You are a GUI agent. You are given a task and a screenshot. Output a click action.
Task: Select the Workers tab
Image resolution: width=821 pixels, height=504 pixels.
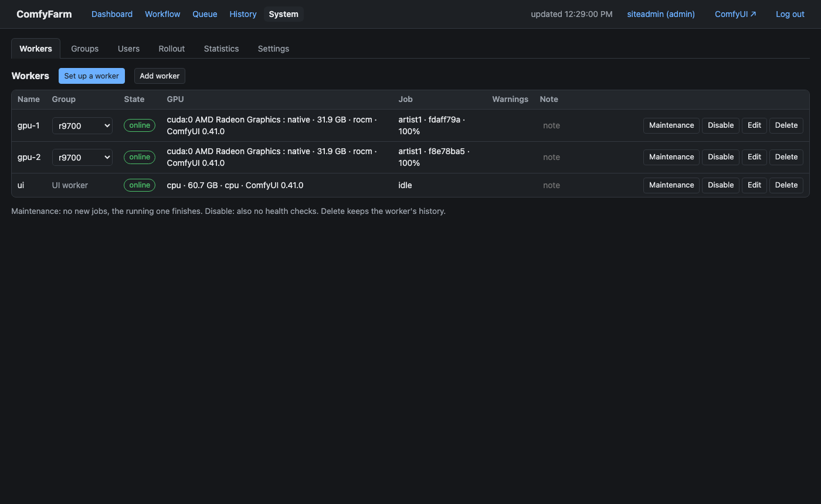pyautogui.click(x=36, y=49)
